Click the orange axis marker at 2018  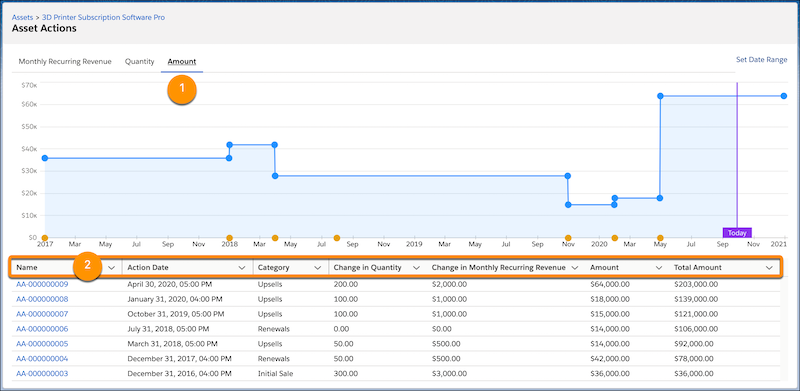[230, 238]
